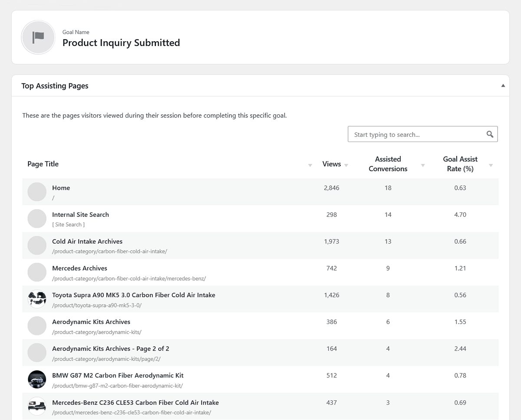Click the search magnifier icon
Image resolution: width=521 pixels, height=420 pixels.
coord(490,134)
